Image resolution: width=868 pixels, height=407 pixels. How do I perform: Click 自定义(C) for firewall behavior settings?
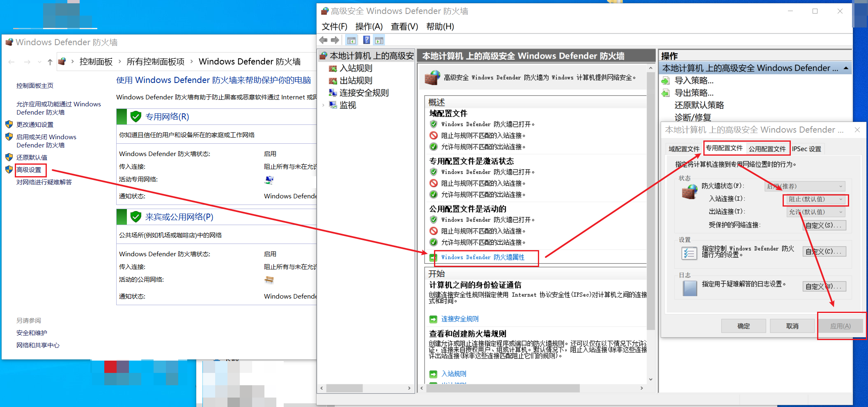click(x=824, y=251)
